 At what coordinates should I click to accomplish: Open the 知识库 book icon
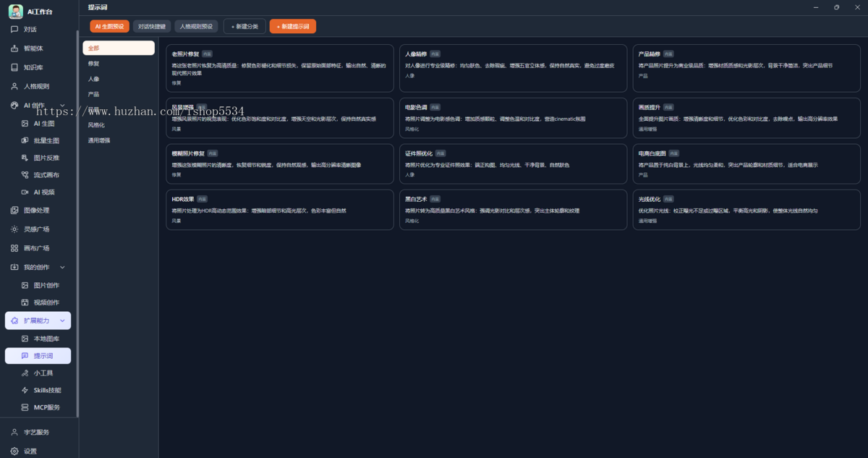pos(14,67)
